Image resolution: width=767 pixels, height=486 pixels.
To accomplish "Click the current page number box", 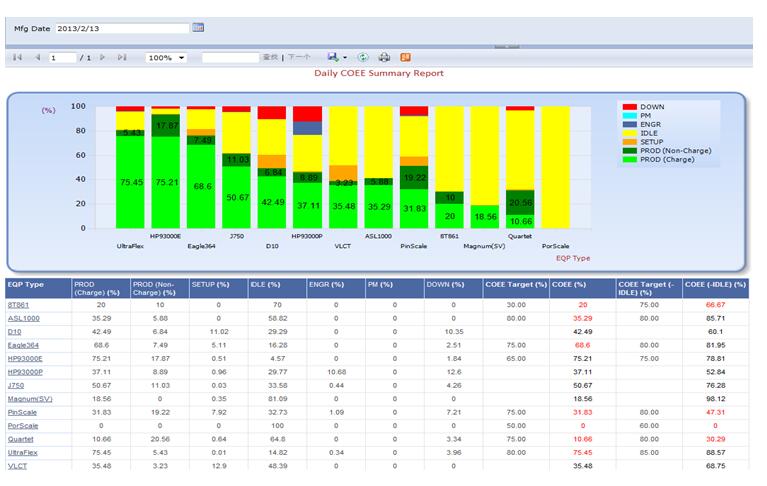I will 61,58.
